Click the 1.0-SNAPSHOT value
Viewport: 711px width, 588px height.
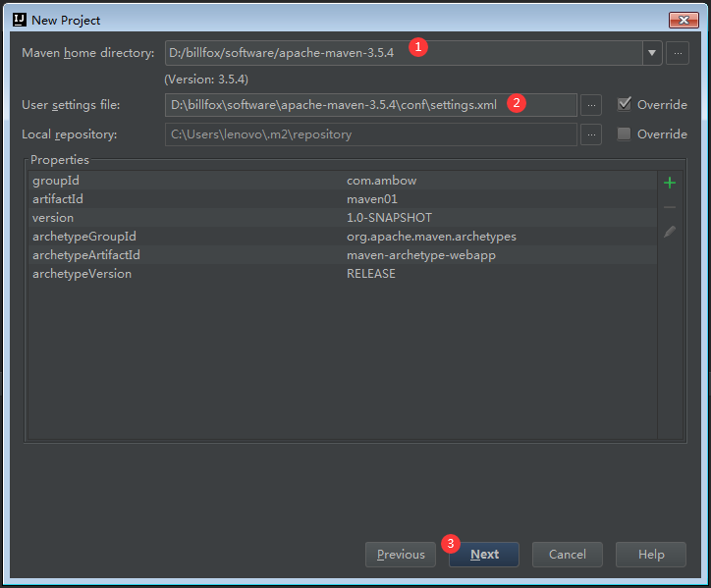[389, 218]
